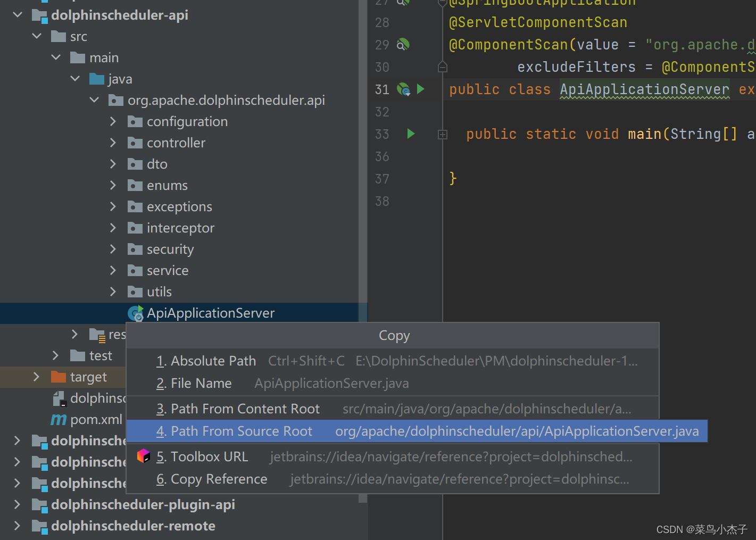Expand the enums package
The image size is (756, 540).
[113, 185]
